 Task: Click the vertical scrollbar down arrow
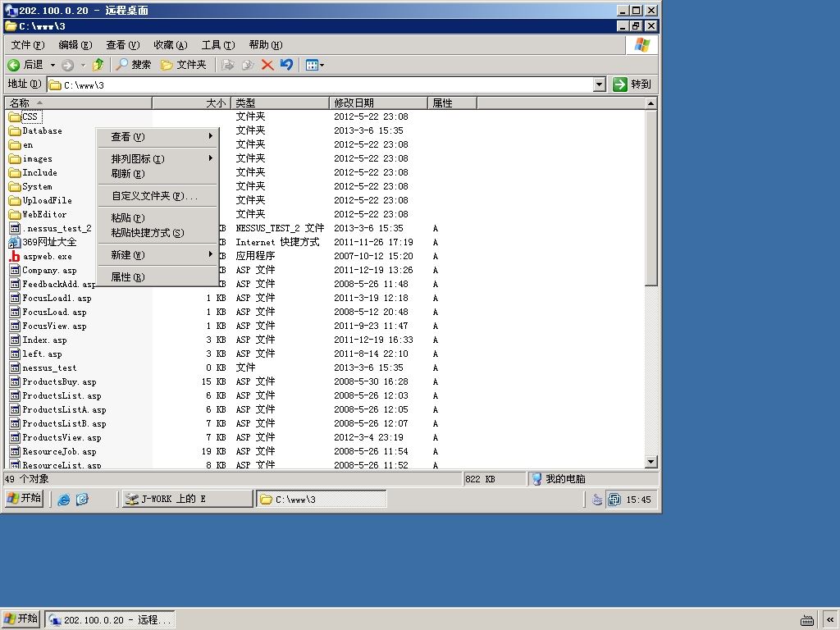(x=651, y=461)
